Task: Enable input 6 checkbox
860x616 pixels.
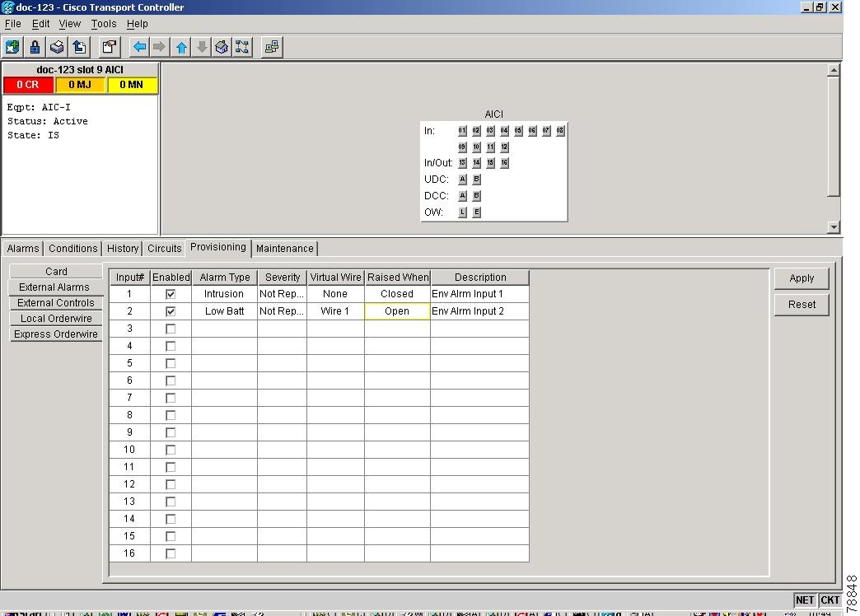Action: 171,380
